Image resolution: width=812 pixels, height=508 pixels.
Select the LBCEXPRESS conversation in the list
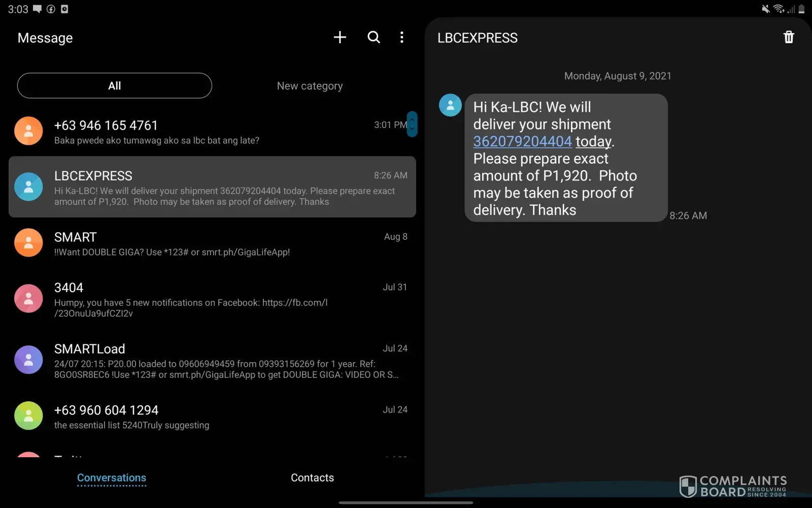coord(212,187)
